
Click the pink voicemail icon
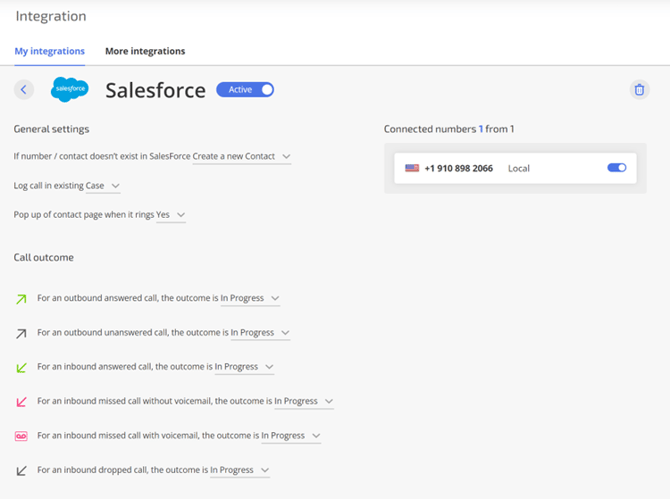coord(21,436)
